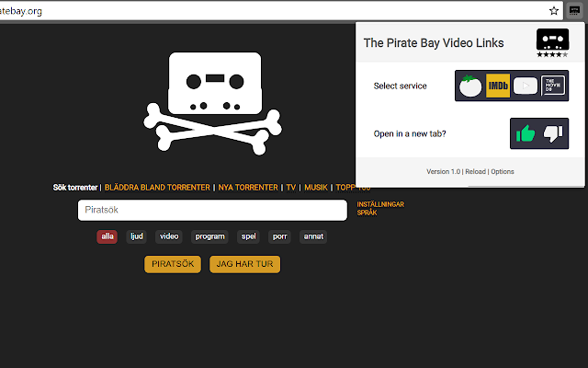This screenshot has width=588, height=368.
Task: Open the TV navigation link
Action: 291,188
